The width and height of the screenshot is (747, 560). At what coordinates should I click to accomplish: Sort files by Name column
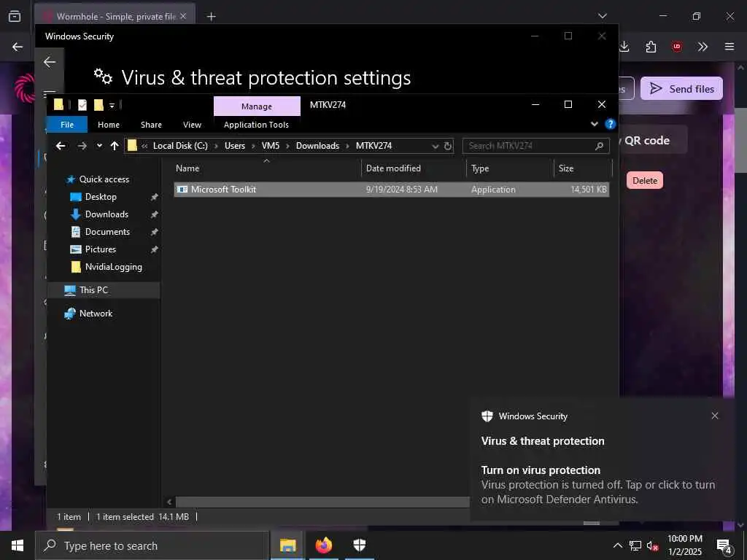(x=267, y=168)
